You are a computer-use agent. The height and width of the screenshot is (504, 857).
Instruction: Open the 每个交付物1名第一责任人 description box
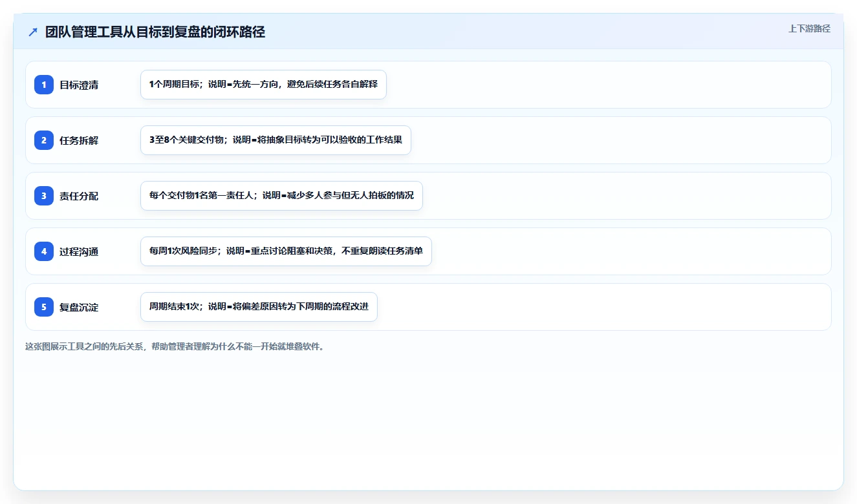(x=281, y=196)
